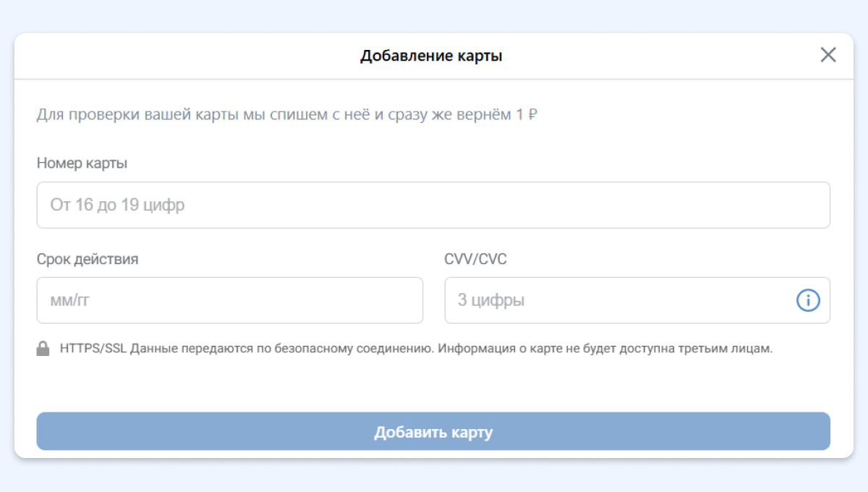This screenshot has height=492, width=868.
Task: Click the 1 ₽ amount in the notice
Action: pyautogui.click(x=527, y=115)
